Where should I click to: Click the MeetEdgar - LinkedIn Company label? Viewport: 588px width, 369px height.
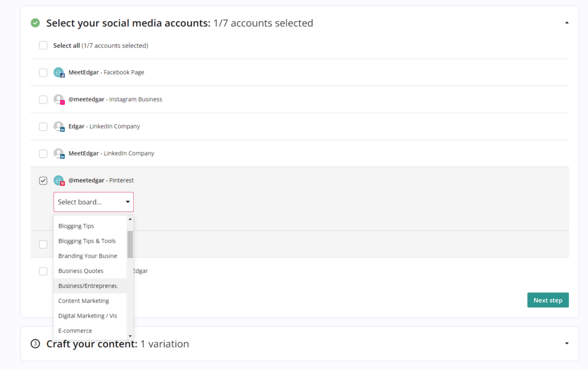(x=111, y=153)
